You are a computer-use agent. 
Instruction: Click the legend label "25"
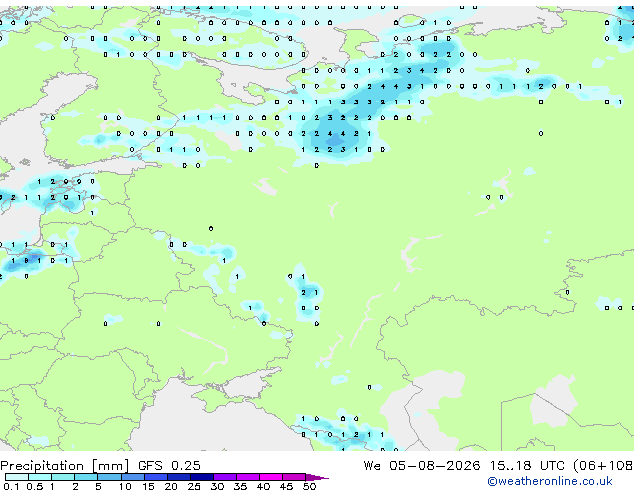click(194, 486)
